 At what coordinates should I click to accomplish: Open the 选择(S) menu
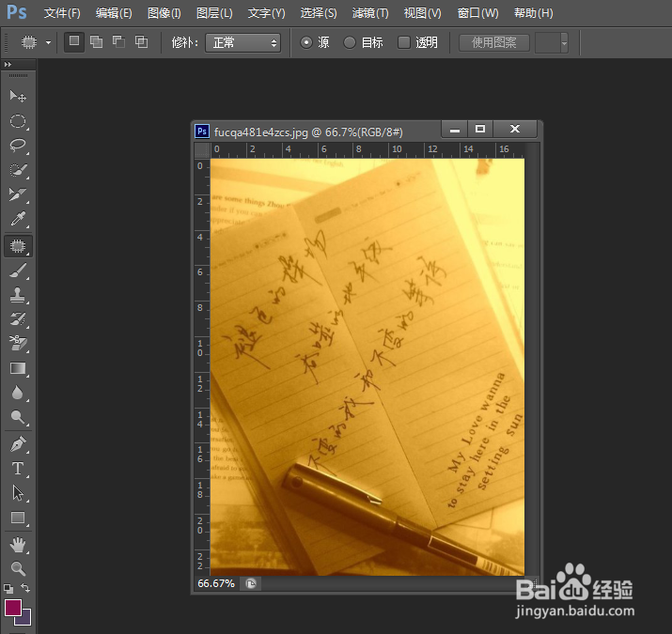[319, 13]
